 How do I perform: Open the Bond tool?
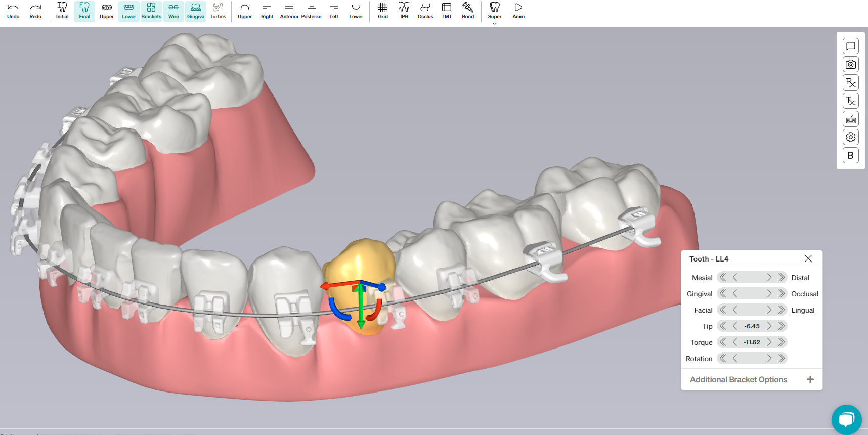tap(468, 11)
